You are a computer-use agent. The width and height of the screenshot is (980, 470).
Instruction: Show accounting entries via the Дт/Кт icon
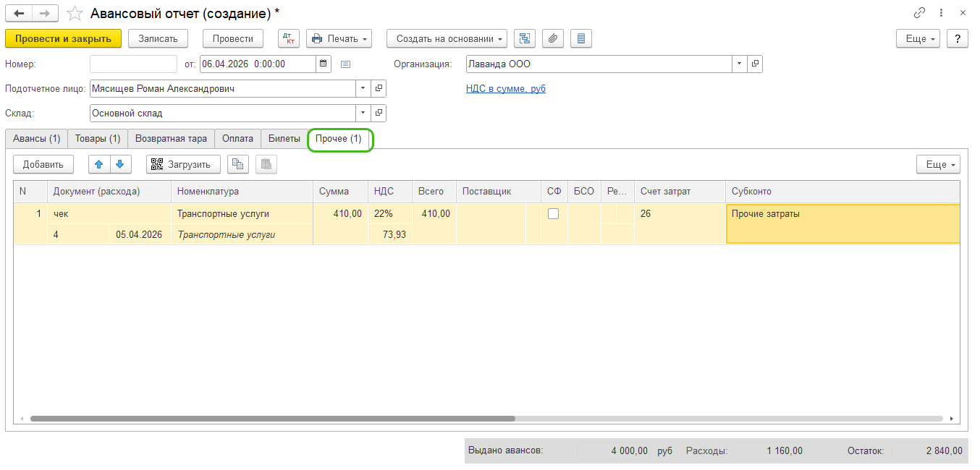tap(289, 38)
